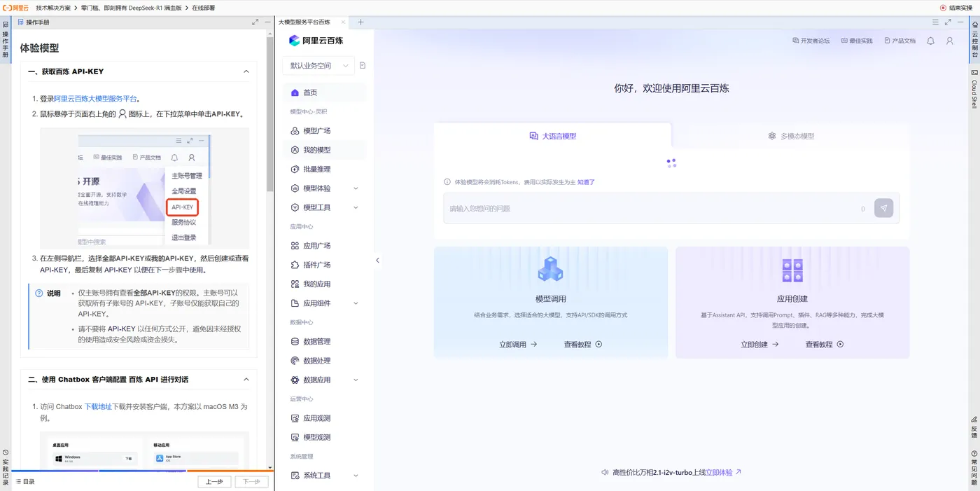Screen dimensions: 980x491
Task: Expand the 操作手册 panel to fullscreen
Action: 255,22
